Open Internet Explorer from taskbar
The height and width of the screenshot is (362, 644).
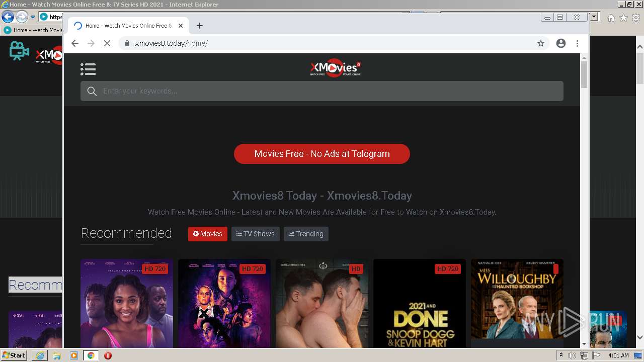coord(40,355)
